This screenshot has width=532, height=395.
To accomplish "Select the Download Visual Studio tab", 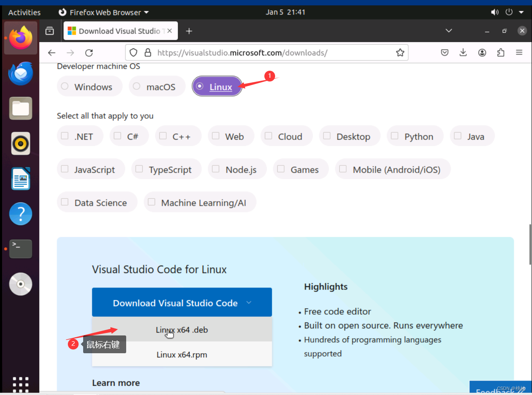I will [116, 31].
